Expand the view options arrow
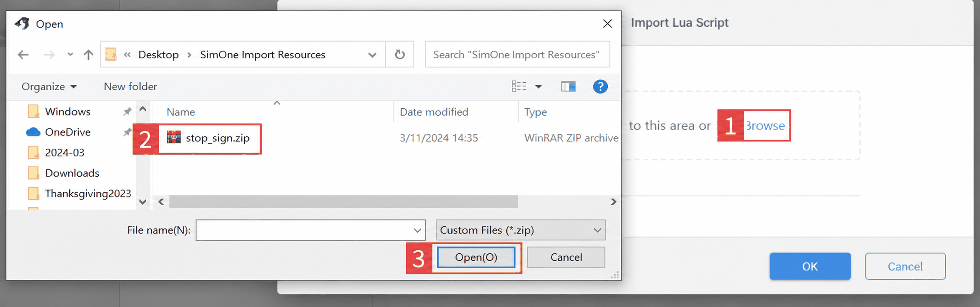Screen dimensions: 980x307 coord(538,86)
